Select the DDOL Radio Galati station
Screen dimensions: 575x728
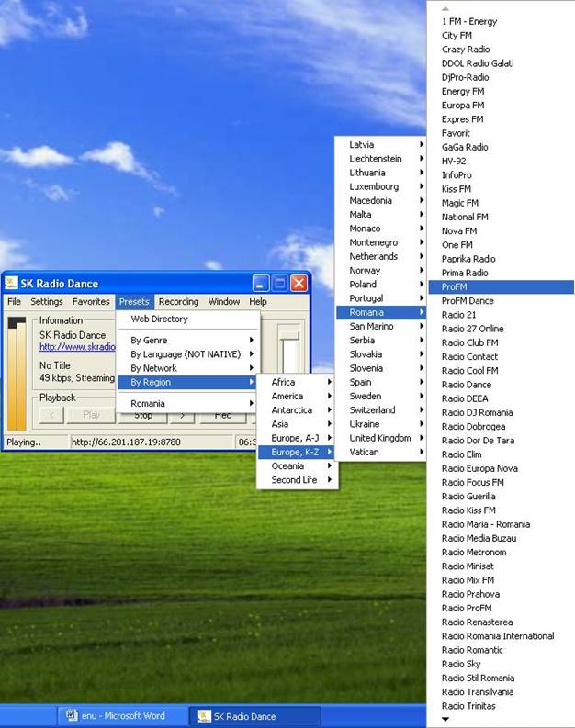point(502,63)
